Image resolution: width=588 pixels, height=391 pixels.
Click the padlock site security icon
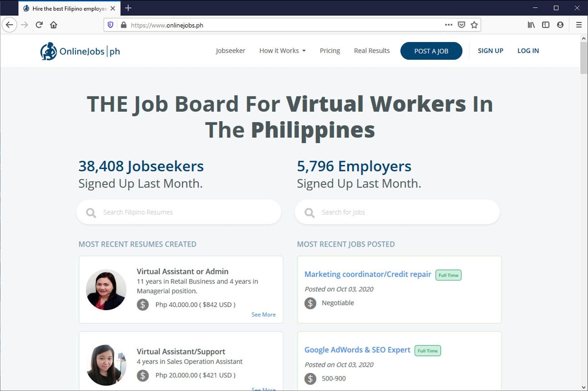123,25
